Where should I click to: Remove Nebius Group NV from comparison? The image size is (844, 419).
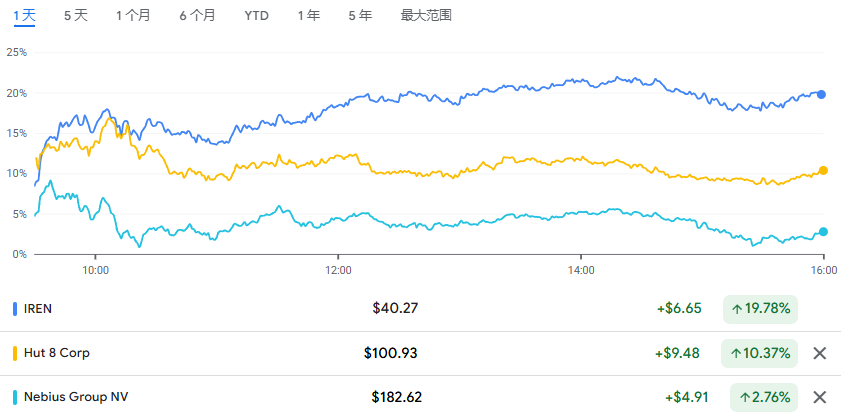(819, 397)
